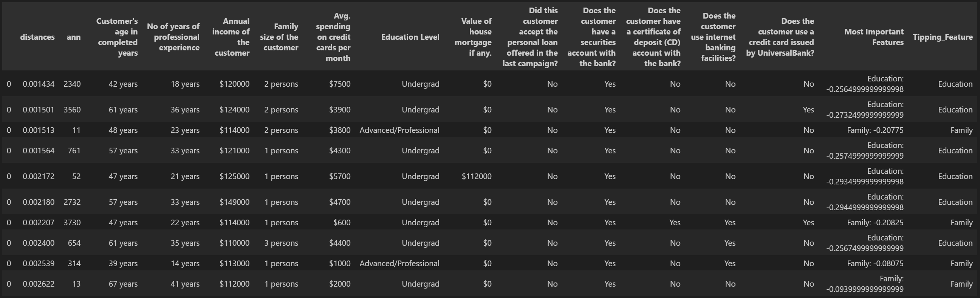Screen dimensions: 980x298
Task: Click the 'Most Important Features' column header
Action: [x=873, y=37]
